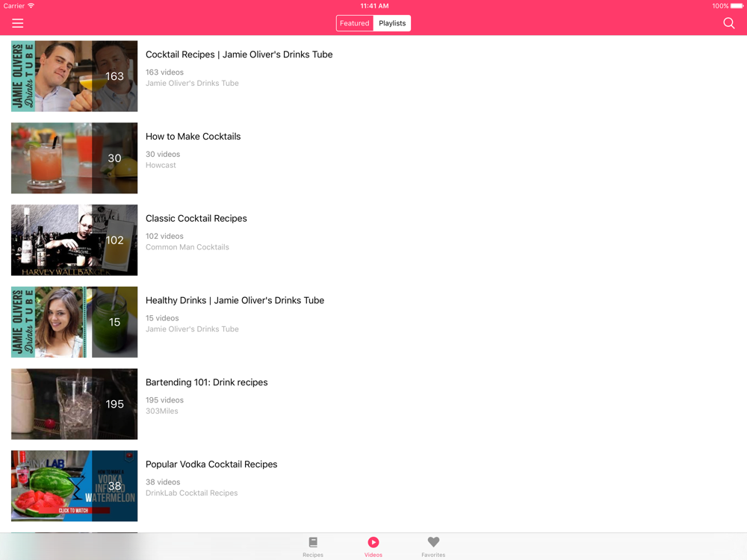Open Popular Vodka Cocktail Recipes thumbnail
The image size is (747, 560).
(x=74, y=486)
